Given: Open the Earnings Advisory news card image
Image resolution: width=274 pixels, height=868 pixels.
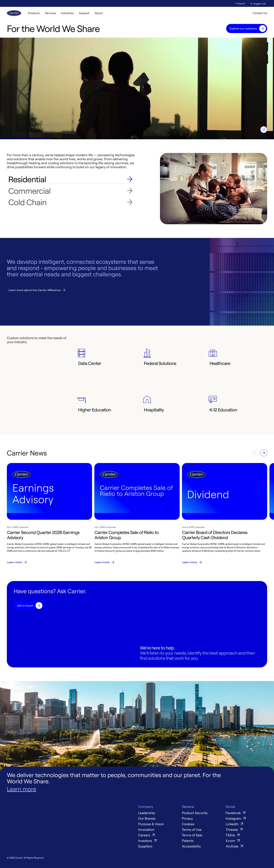Looking at the screenshot, I should 49,491.
